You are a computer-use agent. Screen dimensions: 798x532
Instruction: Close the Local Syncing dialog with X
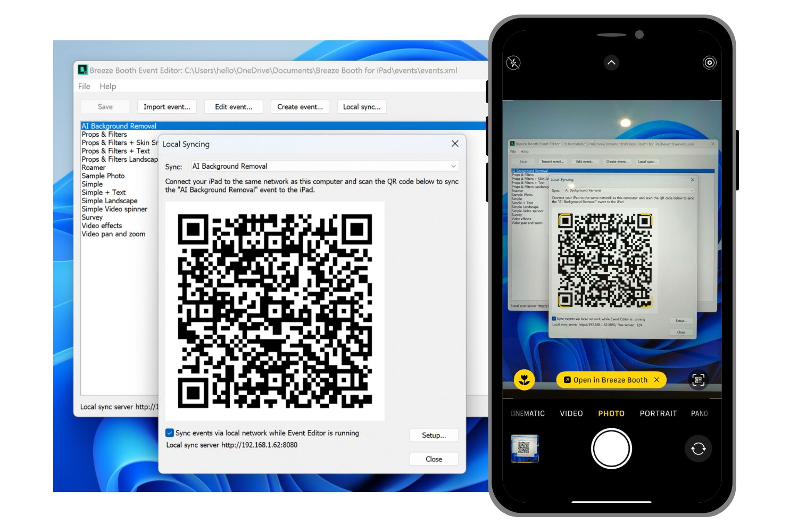coord(455,144)
